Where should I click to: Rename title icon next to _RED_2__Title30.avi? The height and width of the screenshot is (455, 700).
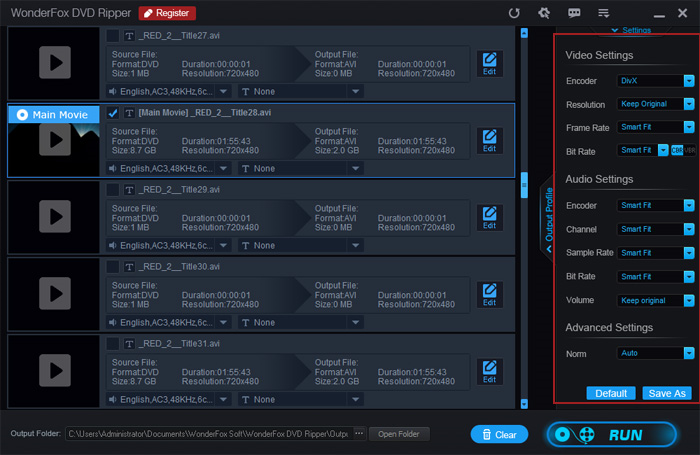click(x=129, y=267)
